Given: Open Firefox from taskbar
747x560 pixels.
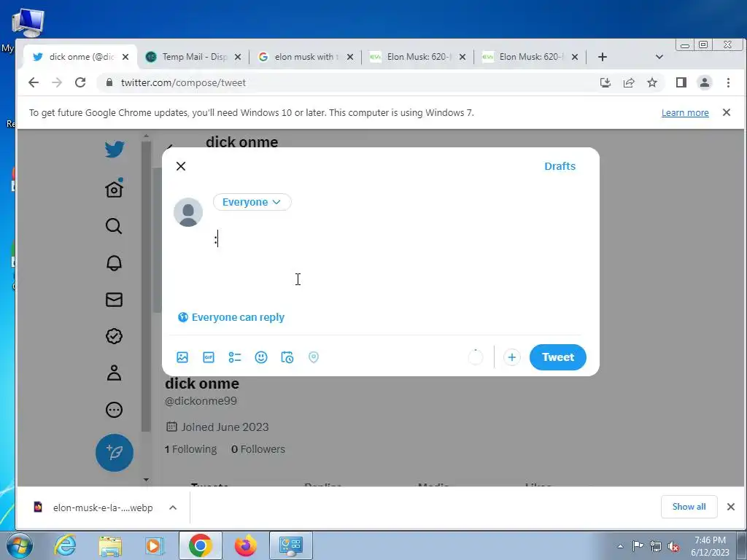Looking at the screenshot, I should [x=246, y=545].
